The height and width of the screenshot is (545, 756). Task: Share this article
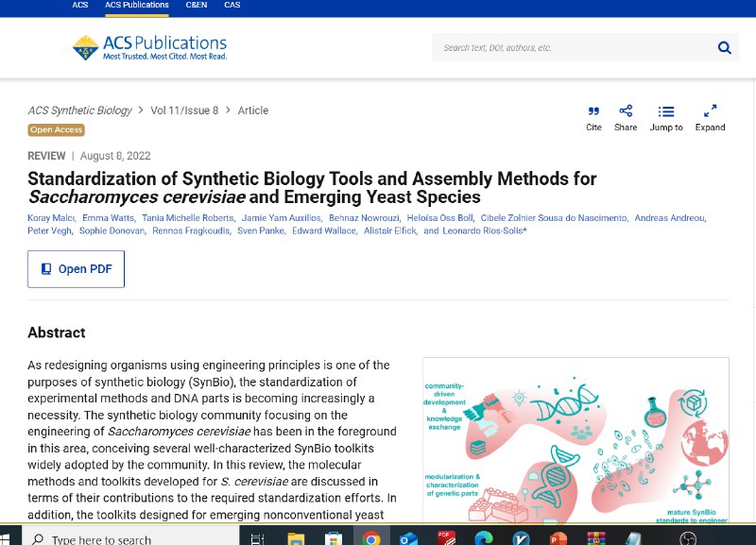tap(626, 118)
